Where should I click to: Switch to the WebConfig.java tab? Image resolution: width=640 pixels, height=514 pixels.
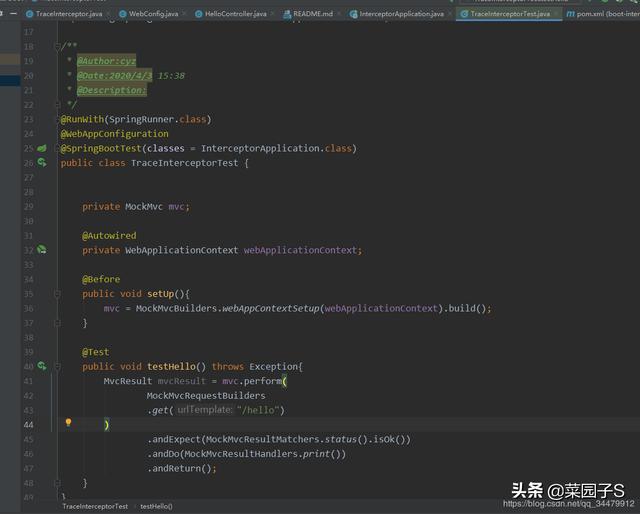[x=153, y=14]
